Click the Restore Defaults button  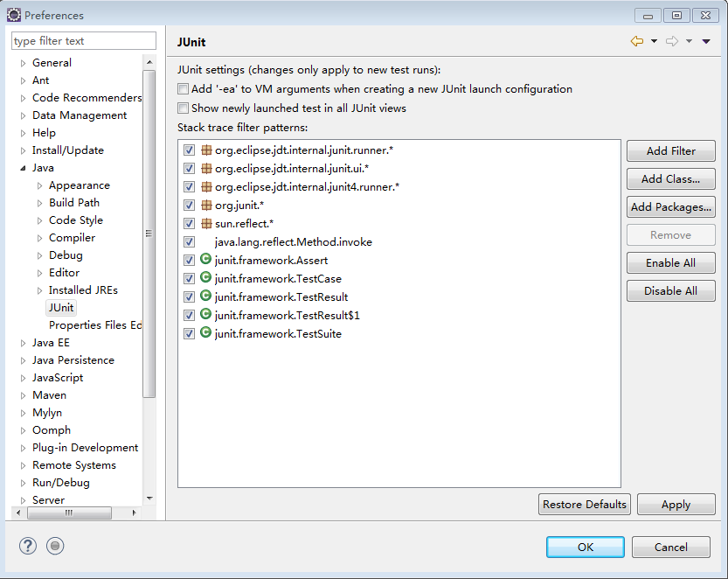[x=585, y=504]
